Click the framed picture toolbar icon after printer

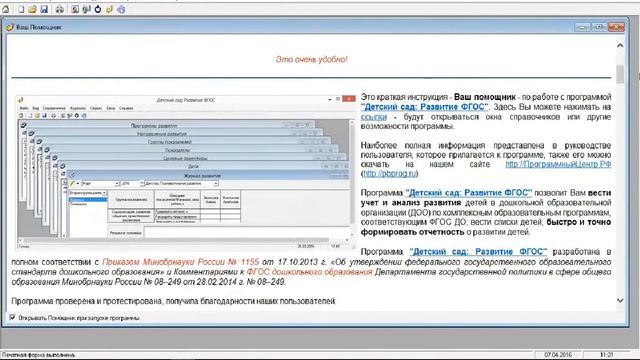(x=75, y=9)
